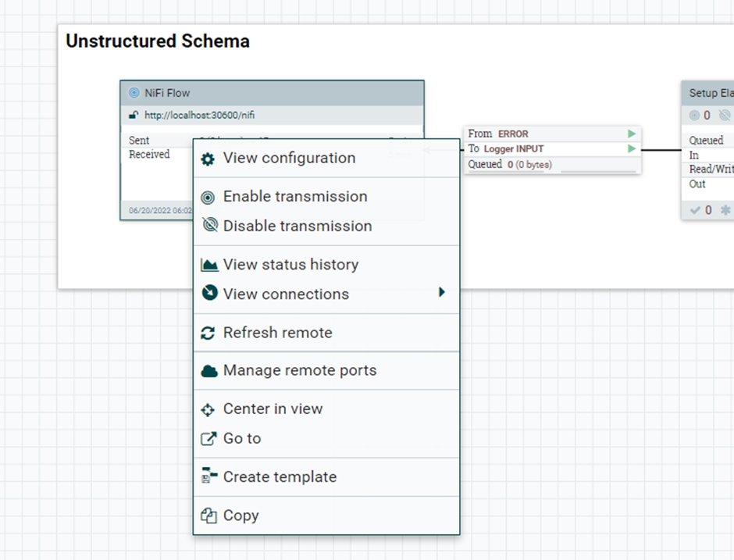The height and width of the screenshot is (560, 734).
Task: Click the transmission status icon beside NiFi Flow
Action: click(x=134, y=93)
